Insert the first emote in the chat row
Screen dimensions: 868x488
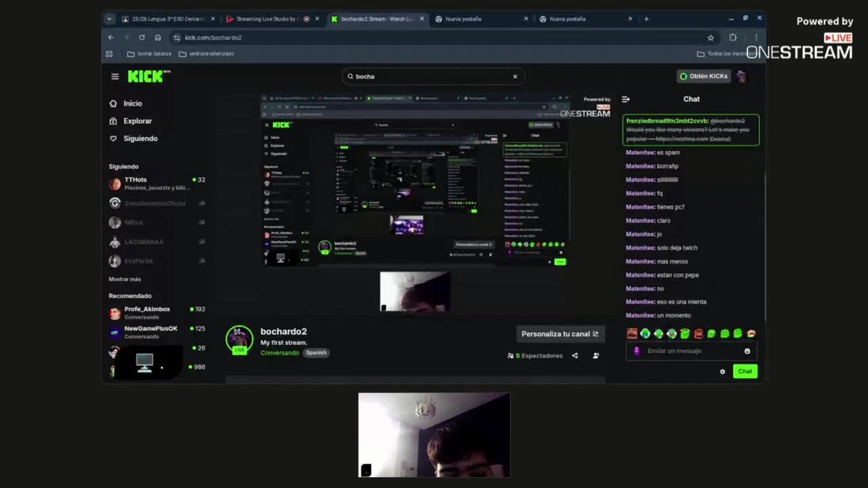click(x=632, y=333)
